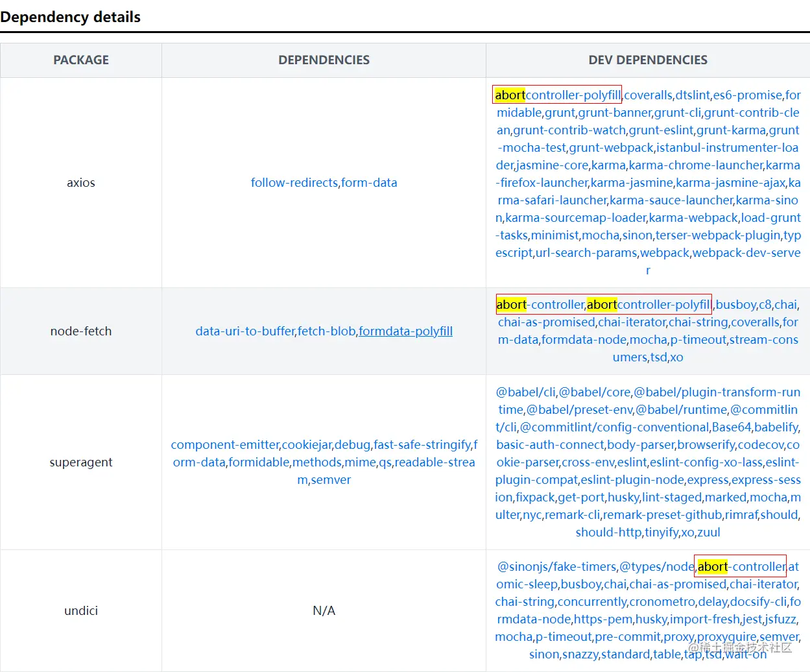
Task: Open the component-emitter link
Action: (x=225, y=444)
